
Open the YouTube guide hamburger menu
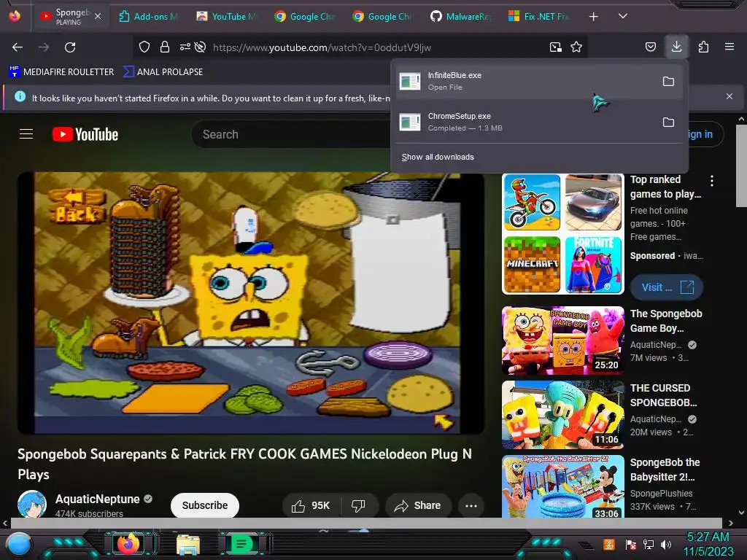(x=26, y=134)
